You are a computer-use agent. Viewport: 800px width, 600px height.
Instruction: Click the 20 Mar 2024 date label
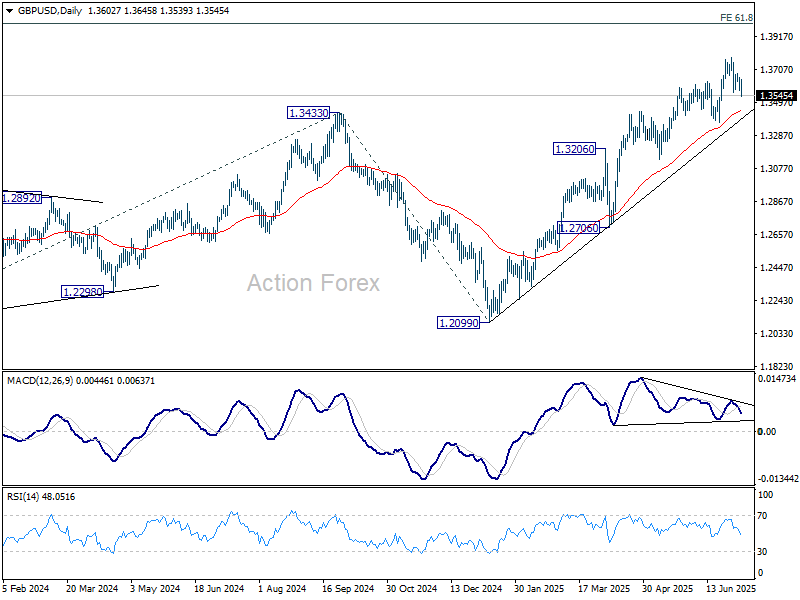[92, 588]
